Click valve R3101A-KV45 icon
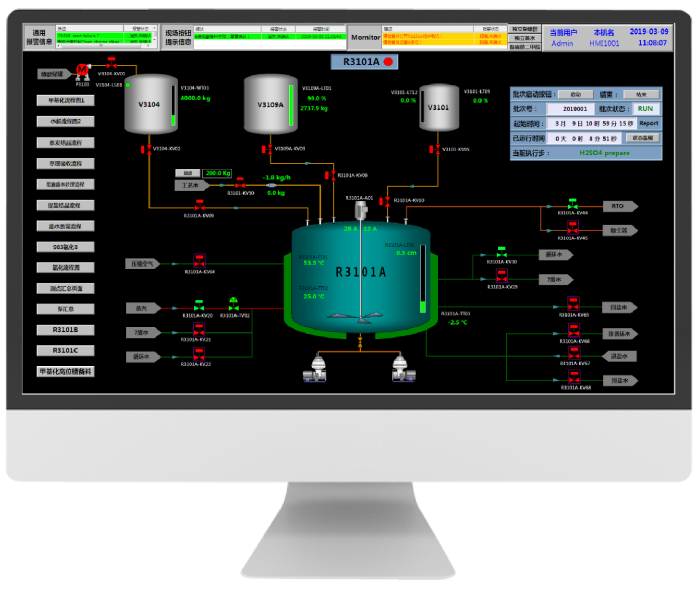Image resolution: width=700 pixels, height=595 pixels. (x=573, y=229)
